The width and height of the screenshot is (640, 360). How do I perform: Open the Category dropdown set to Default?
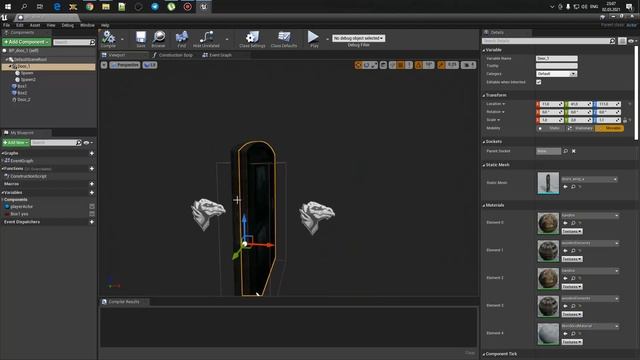tap(556, 74)
